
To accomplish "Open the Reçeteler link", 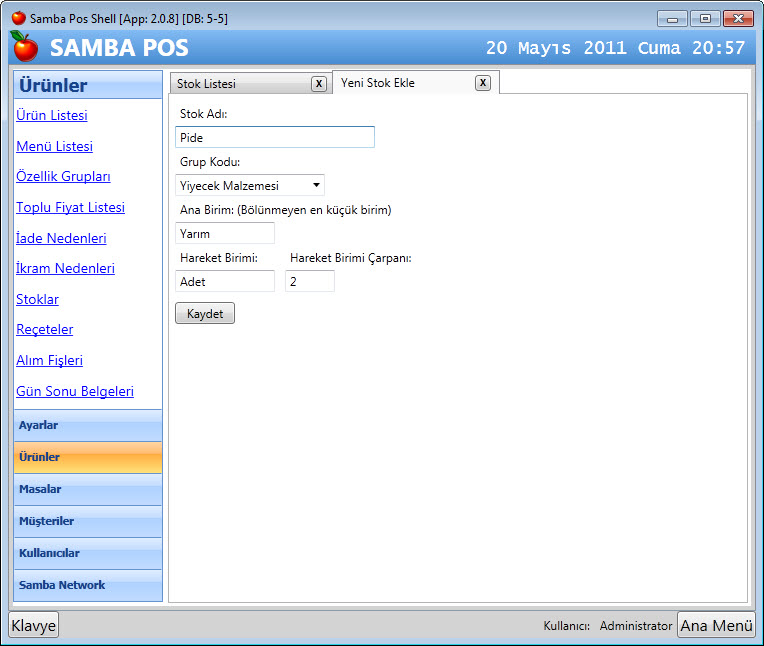I will 45,329.
